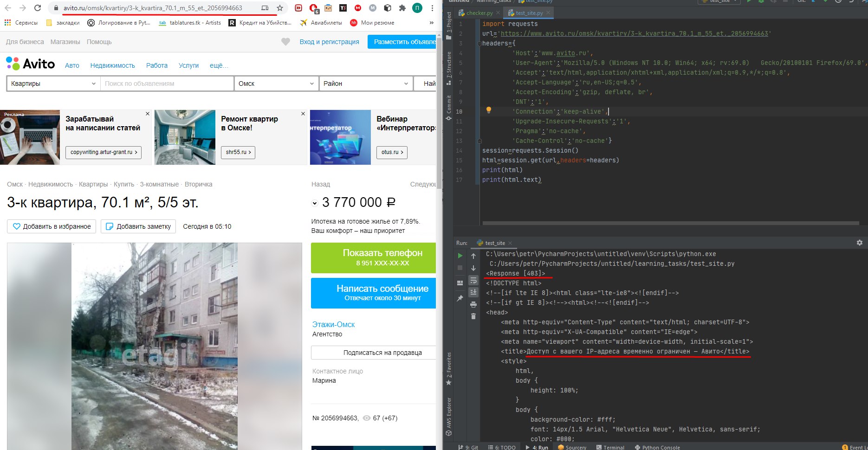The image size is (868, 450).
Task: Close the checker.py editor tab
Action: point(498,13)
